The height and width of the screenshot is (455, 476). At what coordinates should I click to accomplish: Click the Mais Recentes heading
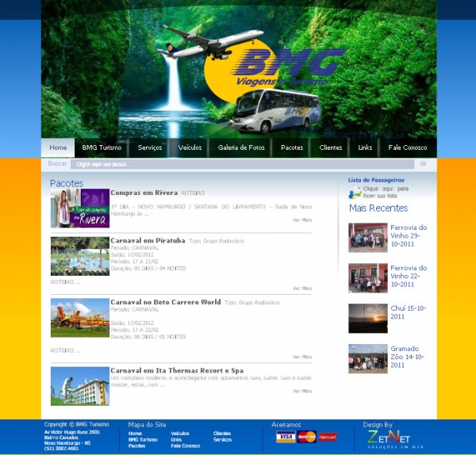(378, 208)
